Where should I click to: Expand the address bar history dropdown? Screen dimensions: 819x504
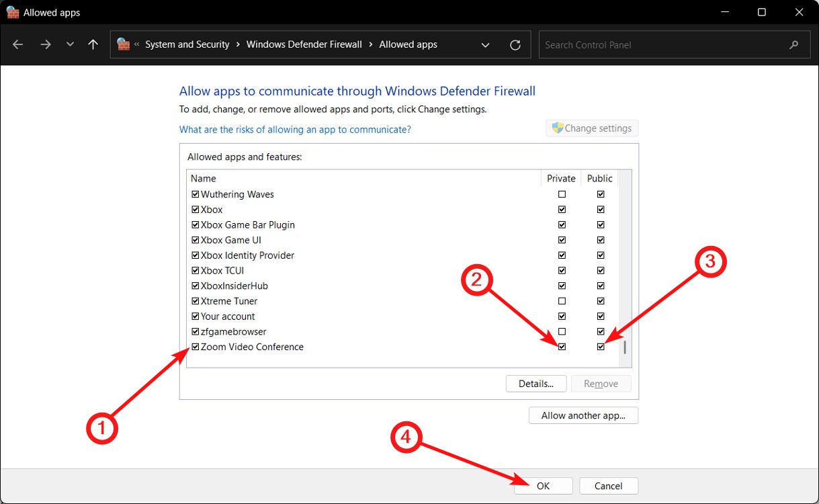point(485,45)
